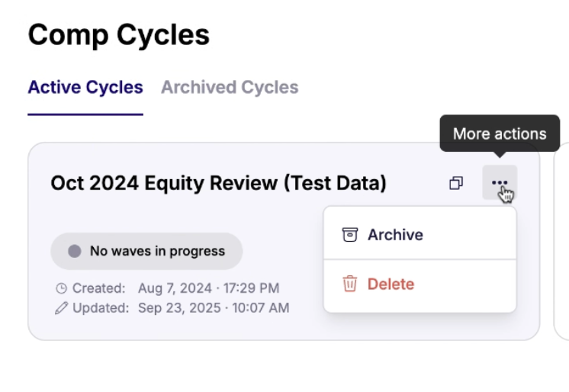The image size is (569, 392).
Task: Click the gray status dot
Action: [74, 251]
